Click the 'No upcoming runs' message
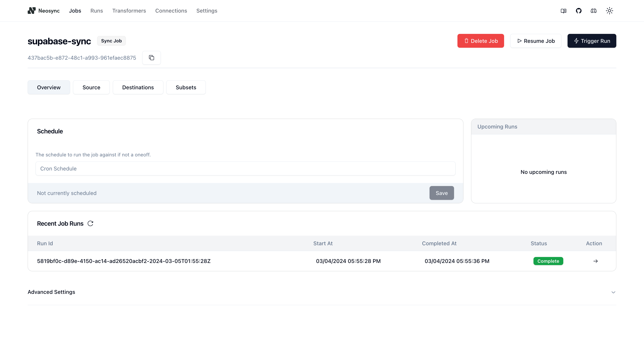644x342 pixels. [543, 172]
